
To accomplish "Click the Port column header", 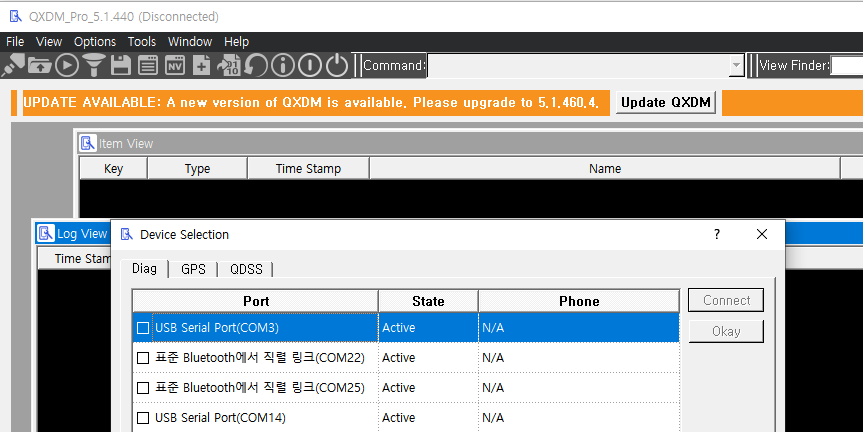I will tap(256, 301).
